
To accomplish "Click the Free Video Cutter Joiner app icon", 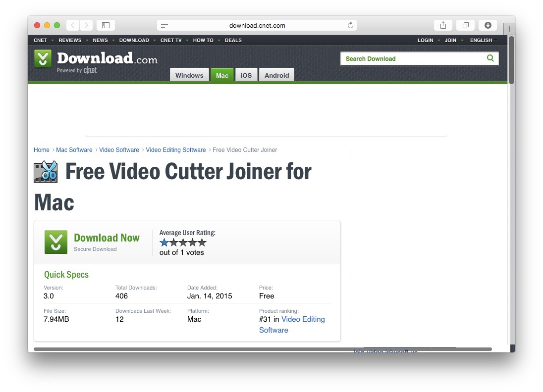I will (x=46, y=172).
